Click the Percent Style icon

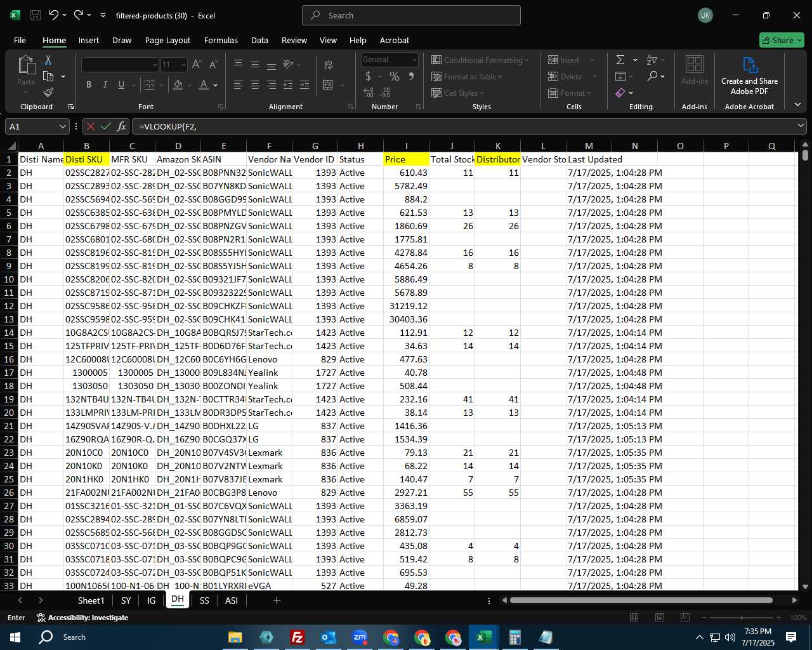tap(395, 76)
